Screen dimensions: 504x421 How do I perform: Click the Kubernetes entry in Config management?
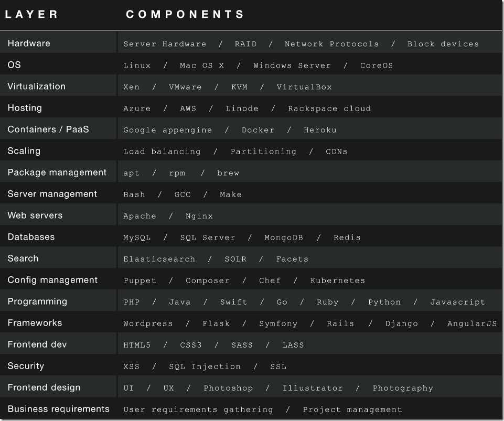(337, 280)
